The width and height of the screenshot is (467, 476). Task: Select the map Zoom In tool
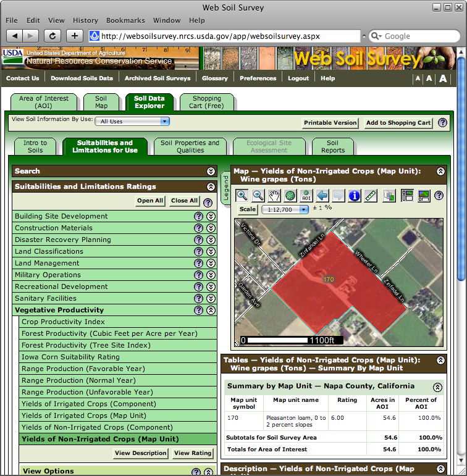click(x=242, y=196)
